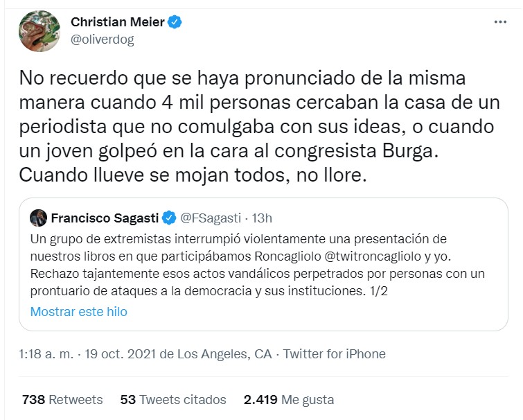
Task: View the 2.419 Me gusta list
Action: point(289,400)
